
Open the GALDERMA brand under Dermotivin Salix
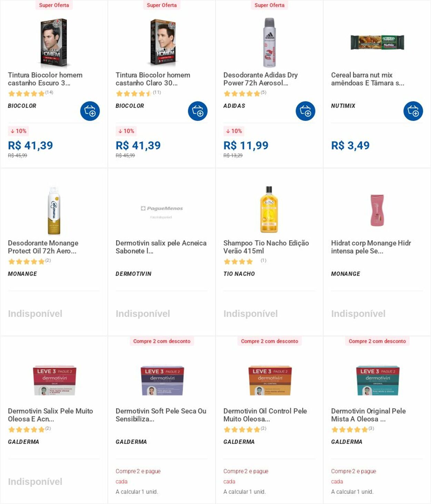click(x=23, y=442)
